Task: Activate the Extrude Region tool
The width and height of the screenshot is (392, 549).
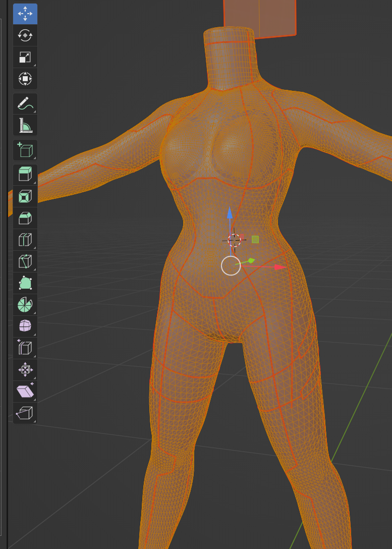Action: tap(25, 175)
